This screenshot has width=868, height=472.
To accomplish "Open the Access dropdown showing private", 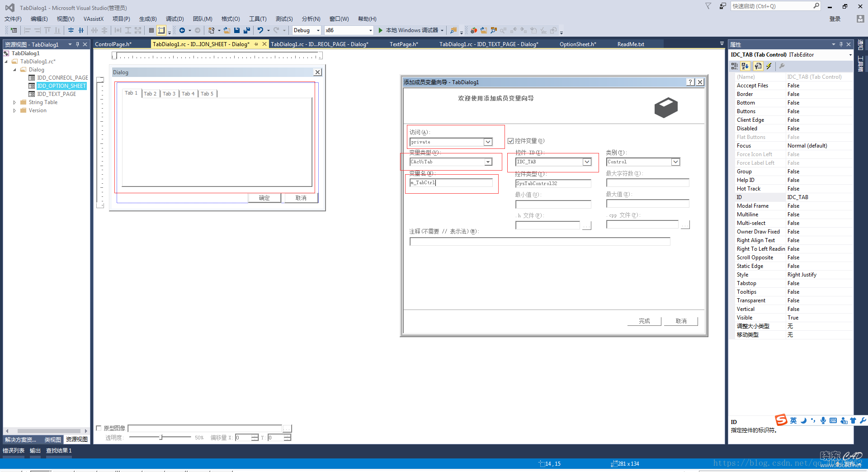I will click(x=488, y=142).
